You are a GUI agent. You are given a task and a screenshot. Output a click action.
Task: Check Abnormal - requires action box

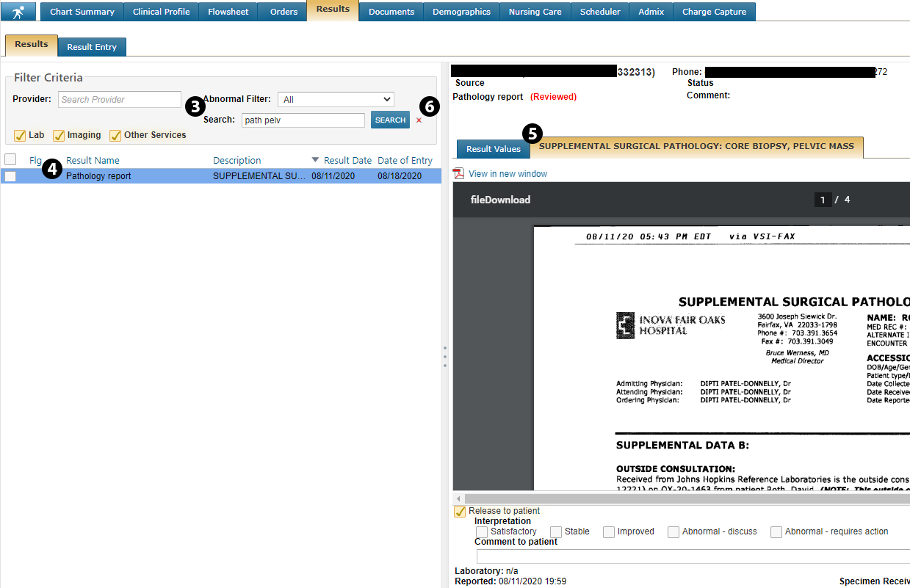[x=776, y=531]
